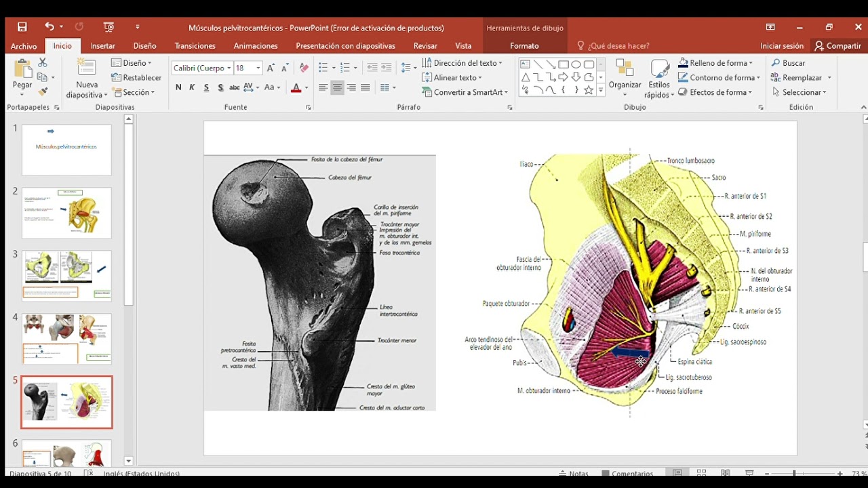Screen dimensions: 868x488
Task: Toggle the Comentarios pane
Action: (627, 473)
